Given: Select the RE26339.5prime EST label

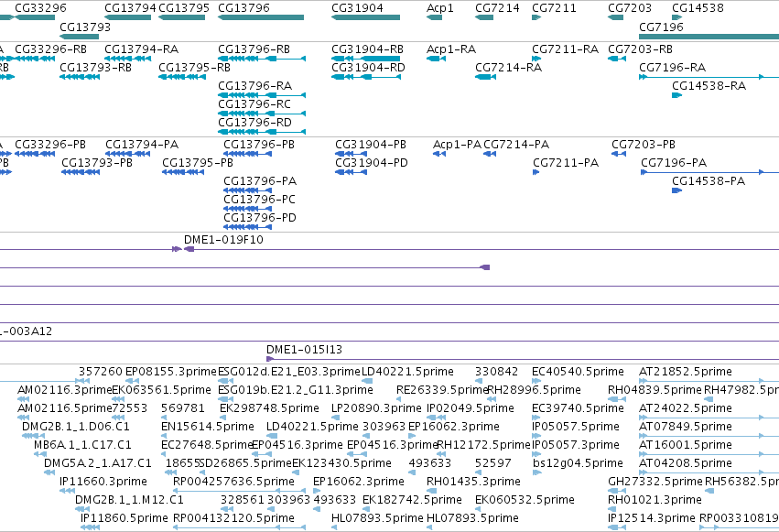Looking at the screenshot, I should pos(442,390).
